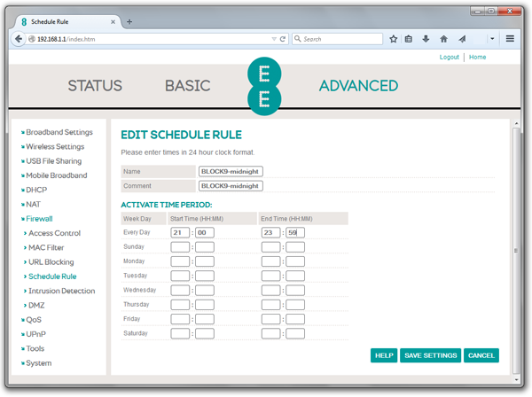The width and height of the screenshot is (532, 397).
Task: Click the reload page icon
Action: pyautogui.click(x=282, y=39)
